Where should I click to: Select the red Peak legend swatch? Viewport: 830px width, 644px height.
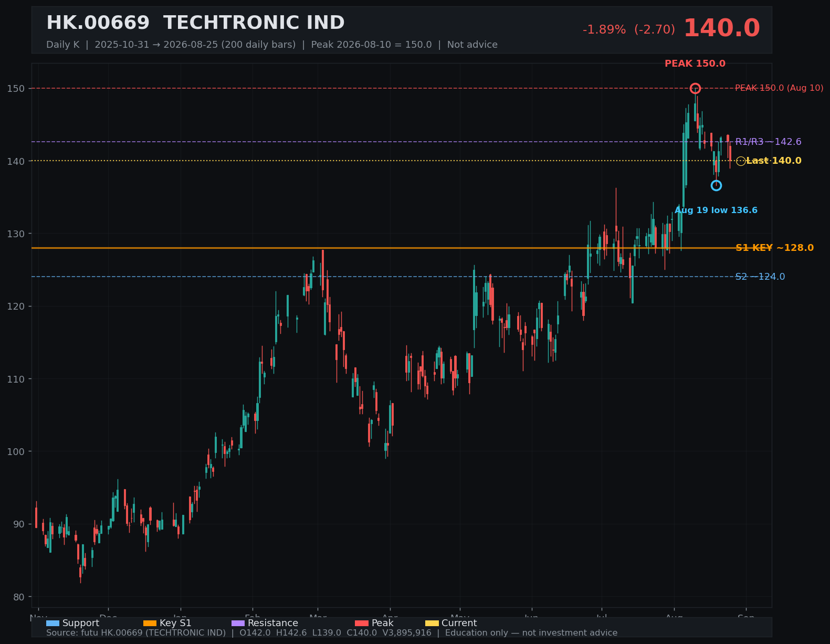coord(362,623)
